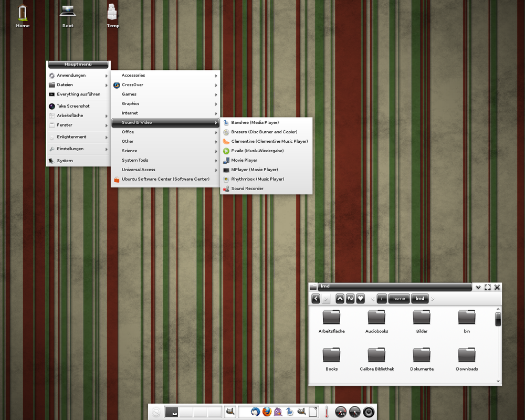The width and height of the screenshot is (525, 420).
Task: Open Thunderbird from the bottom dock
Action: pyautogui.click(x=256, y=412)
